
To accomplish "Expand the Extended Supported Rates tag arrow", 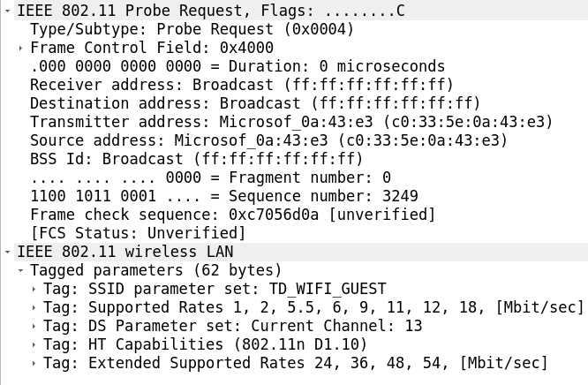I will (34, 363).
